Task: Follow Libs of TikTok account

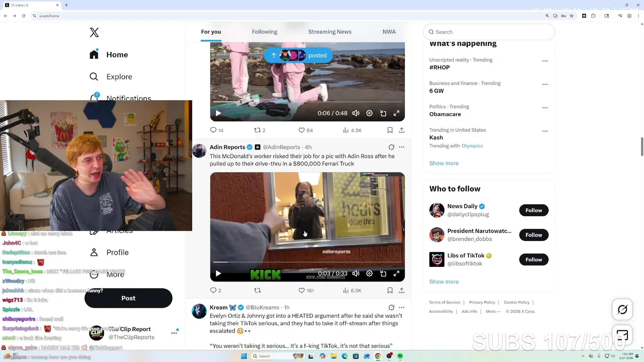Action: tap(534, 260)
